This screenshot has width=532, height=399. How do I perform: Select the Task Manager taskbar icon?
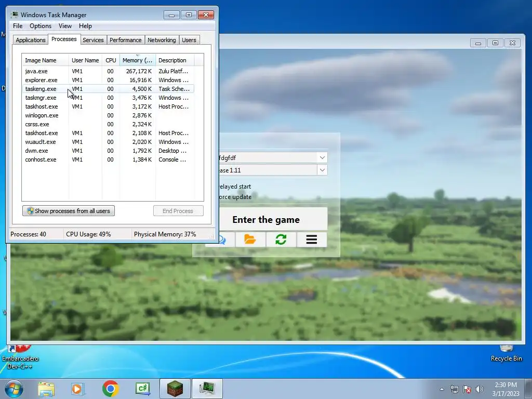pyautogui.click(x=207, y=389)
